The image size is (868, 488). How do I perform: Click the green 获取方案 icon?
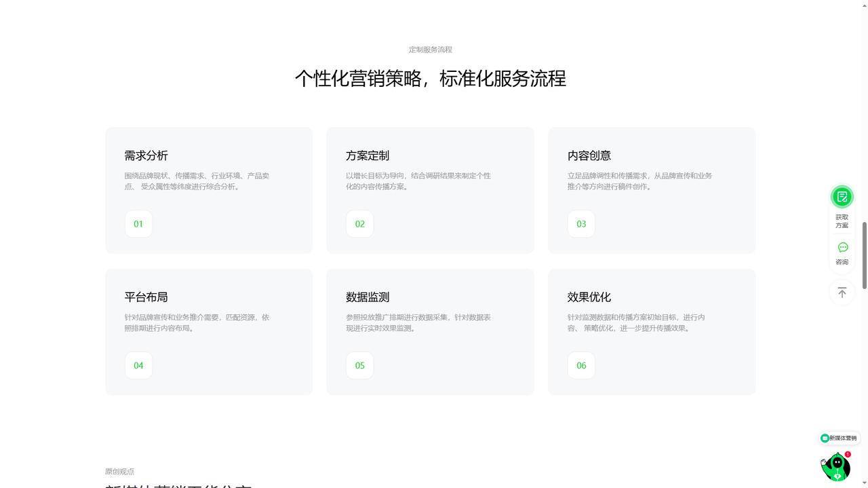[x=842, y=197]
